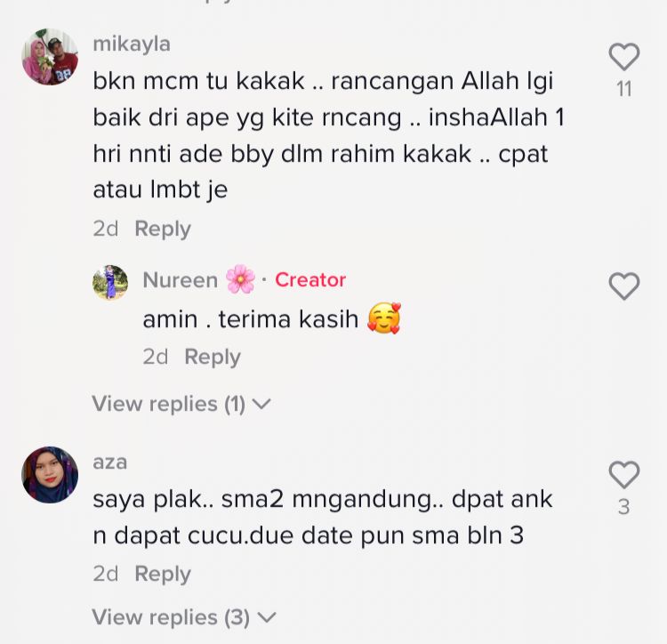Open aza's profile photo
667x644 pixels.
tap(50, 475)
